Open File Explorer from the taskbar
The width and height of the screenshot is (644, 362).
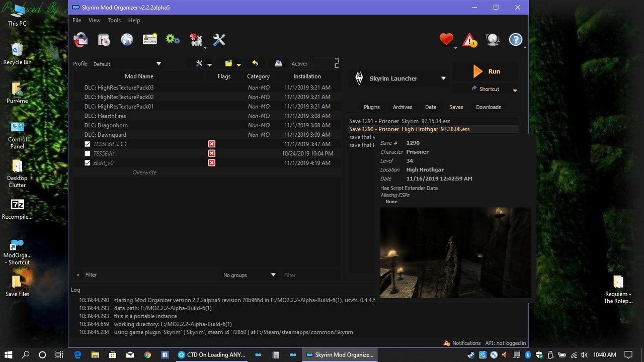click(x=95, y=355)
